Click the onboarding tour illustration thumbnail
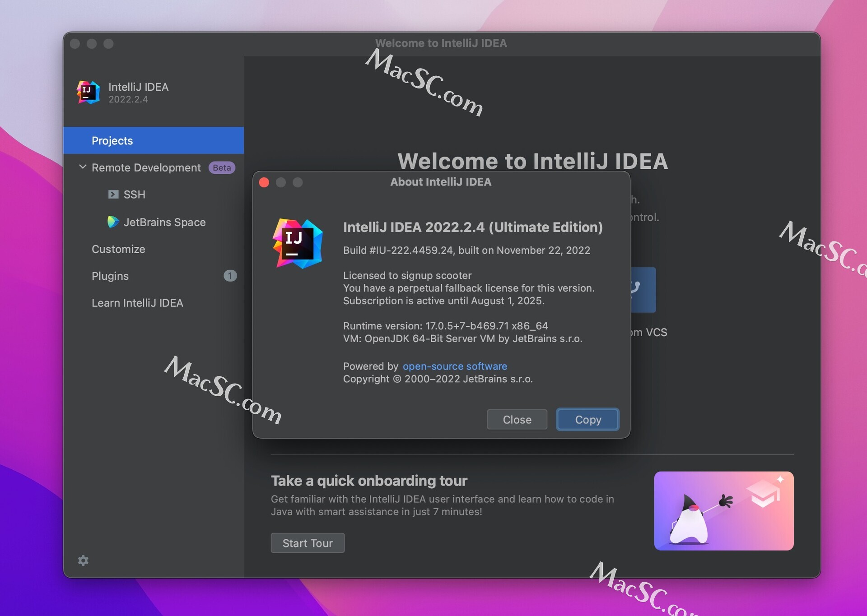This screenshot has height=616, width=867. coord(724,511)
